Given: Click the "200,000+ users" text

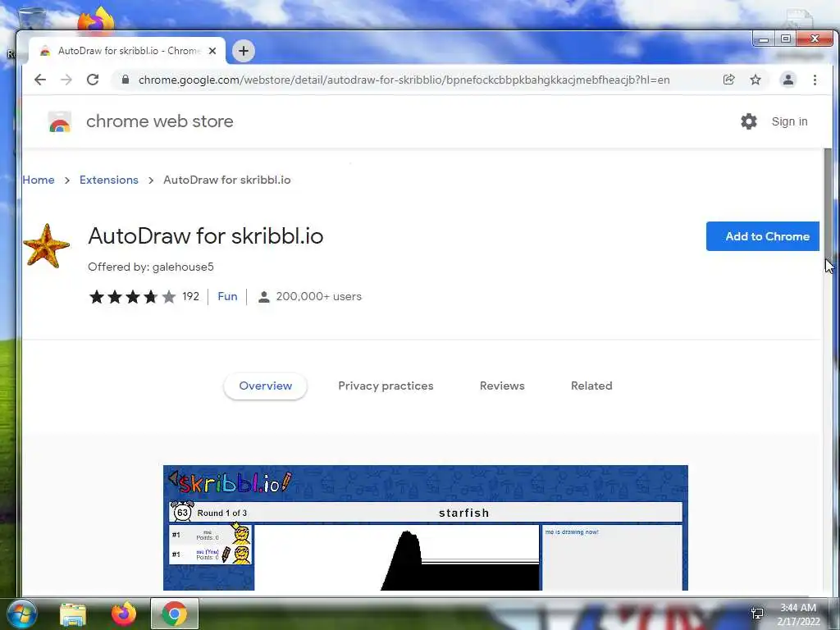Looking at the screenshot, I should point(319,297).
